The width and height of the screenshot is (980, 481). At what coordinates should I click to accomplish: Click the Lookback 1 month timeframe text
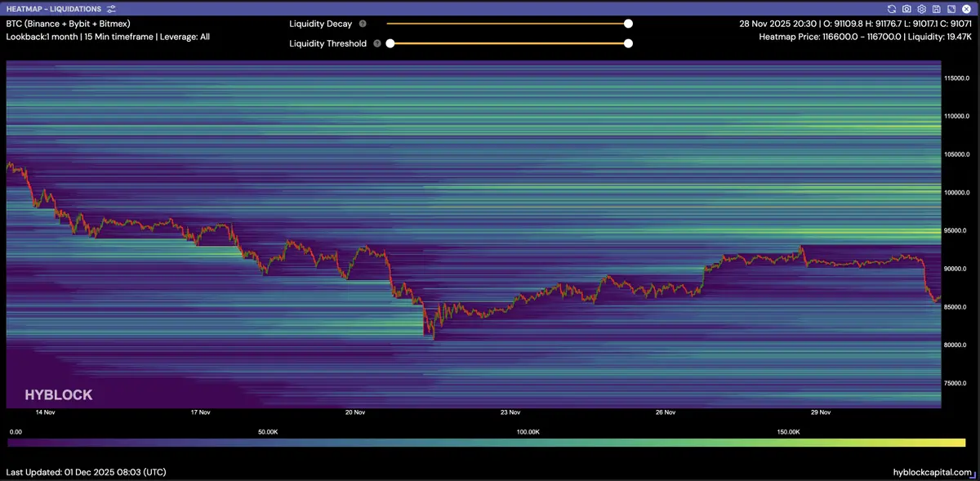point(108,37)
